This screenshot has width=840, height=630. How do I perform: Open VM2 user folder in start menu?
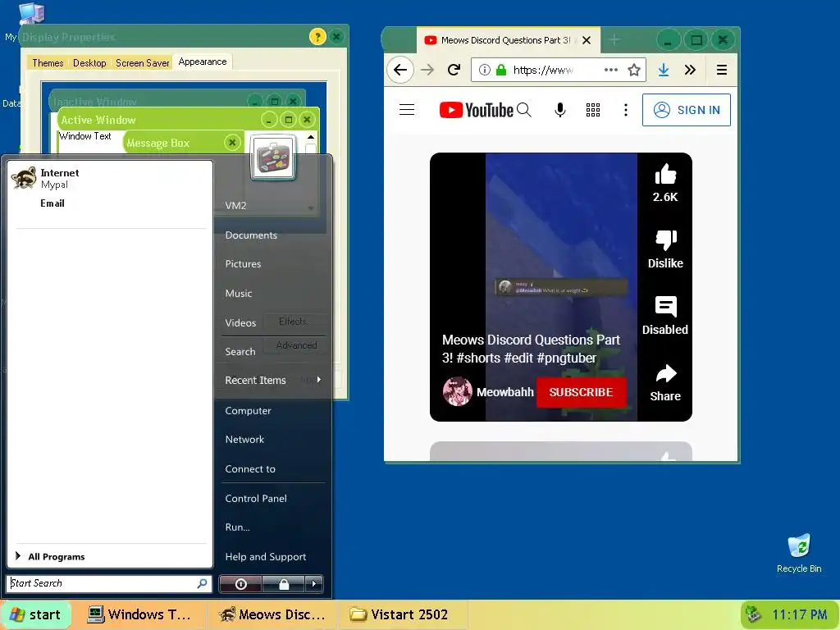tap(235, 206)
